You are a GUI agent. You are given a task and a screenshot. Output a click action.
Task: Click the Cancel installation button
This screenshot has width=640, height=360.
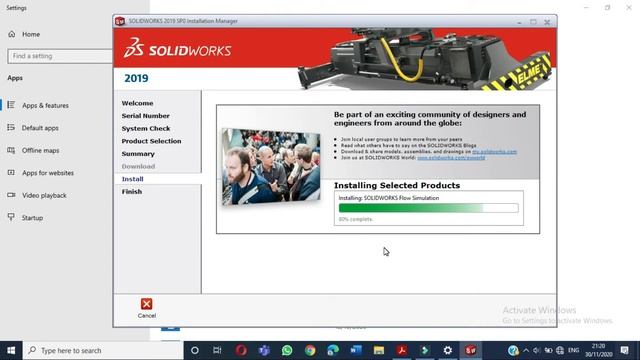pos(147,308)
